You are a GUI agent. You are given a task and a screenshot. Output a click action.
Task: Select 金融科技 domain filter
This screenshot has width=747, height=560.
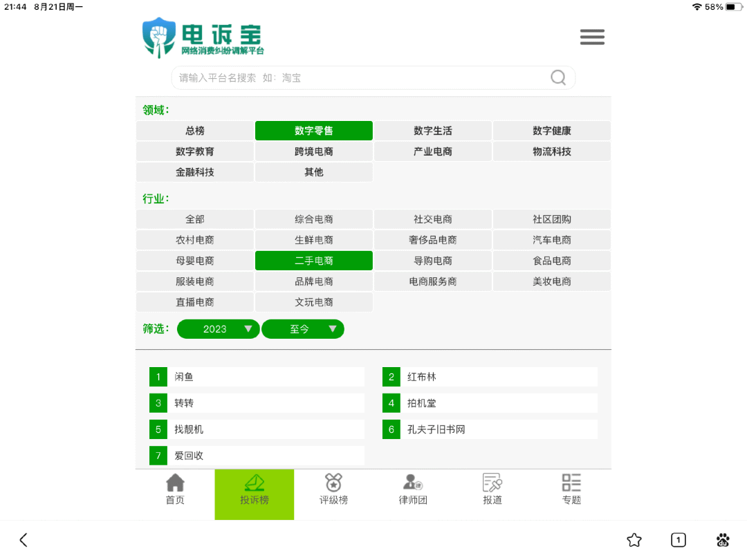point(195,172)
